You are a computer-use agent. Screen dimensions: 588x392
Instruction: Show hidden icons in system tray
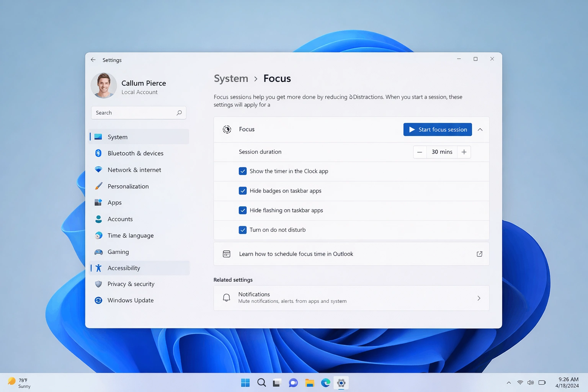click(509, 382)
